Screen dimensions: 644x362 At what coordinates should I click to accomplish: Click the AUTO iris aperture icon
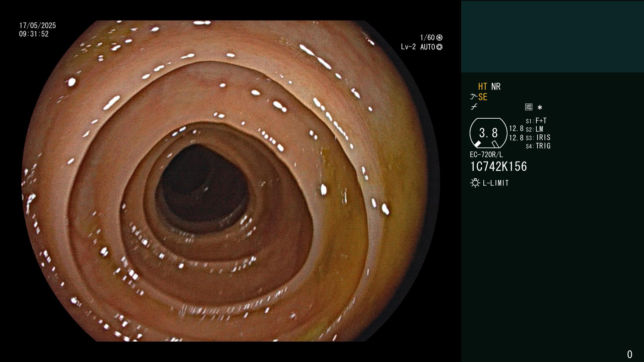[x=439, y=47]
